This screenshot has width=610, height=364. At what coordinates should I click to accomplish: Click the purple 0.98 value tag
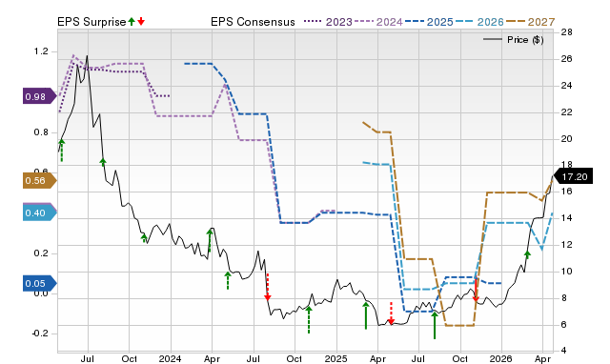coord(40,96)
